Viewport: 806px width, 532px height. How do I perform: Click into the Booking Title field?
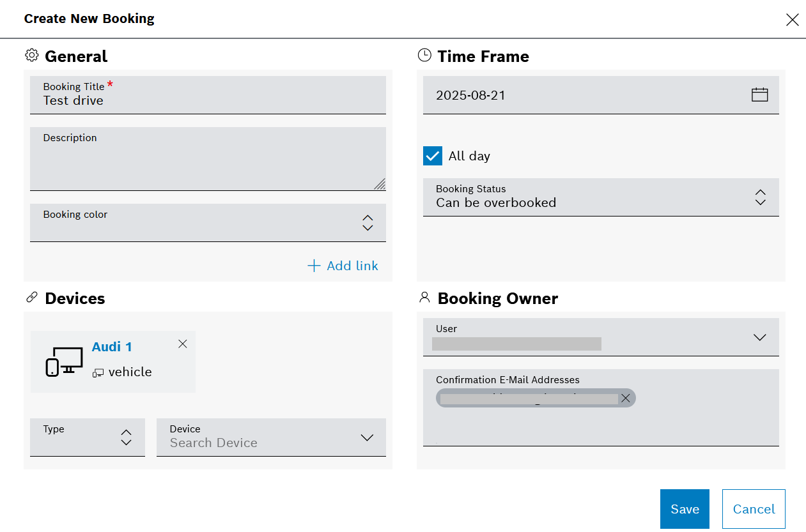pyautogui.click(x=208, y=100)
